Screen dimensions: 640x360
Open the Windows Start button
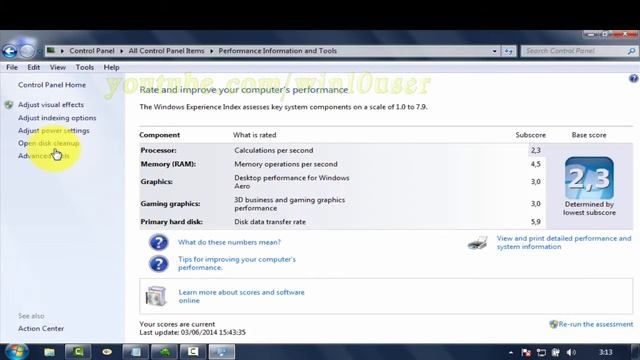(16, 352)
